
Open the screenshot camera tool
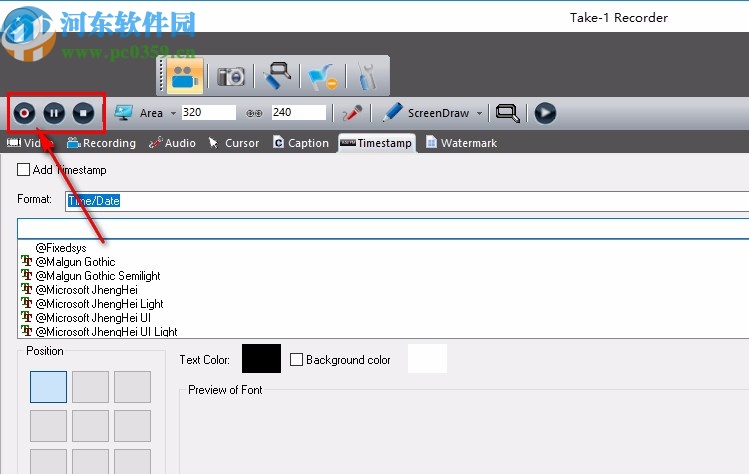point(231,76)
